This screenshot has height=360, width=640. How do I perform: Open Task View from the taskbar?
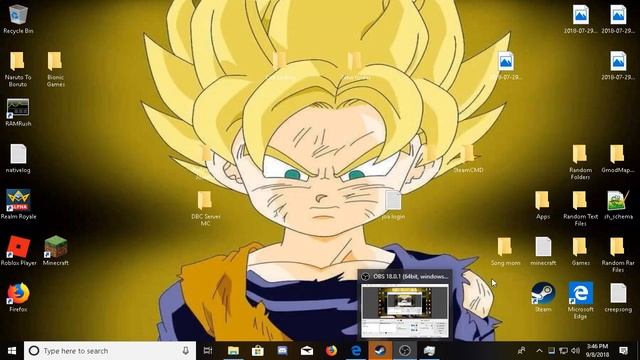[x=208, y=351]
